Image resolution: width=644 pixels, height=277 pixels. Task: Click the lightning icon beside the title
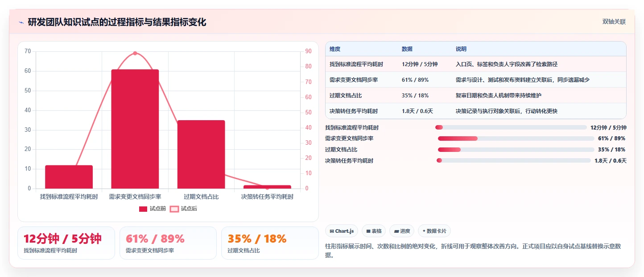tap(21, 22)
